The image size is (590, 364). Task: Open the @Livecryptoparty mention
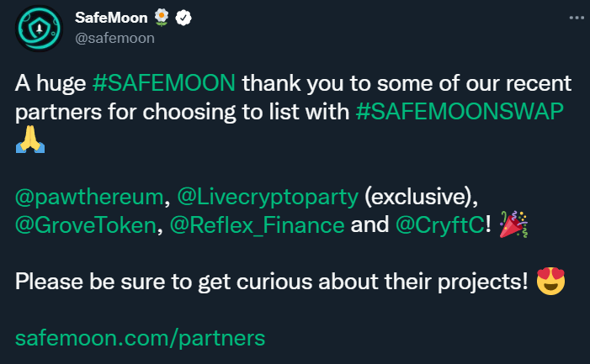pyautogui.click(x=268, y=197)
